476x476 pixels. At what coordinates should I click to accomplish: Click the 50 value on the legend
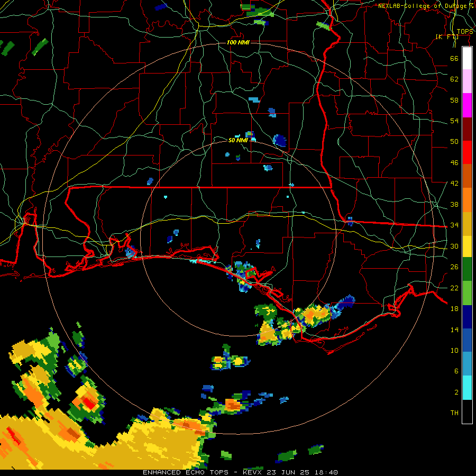454,142
